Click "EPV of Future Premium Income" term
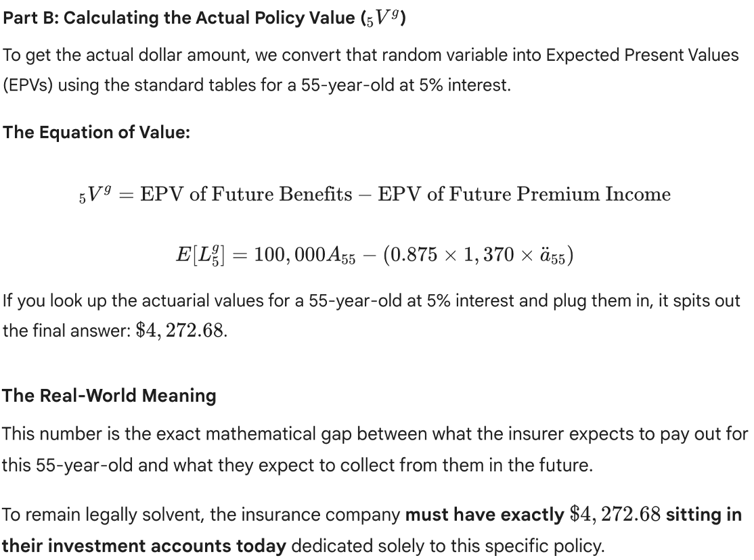 [524, 195]
